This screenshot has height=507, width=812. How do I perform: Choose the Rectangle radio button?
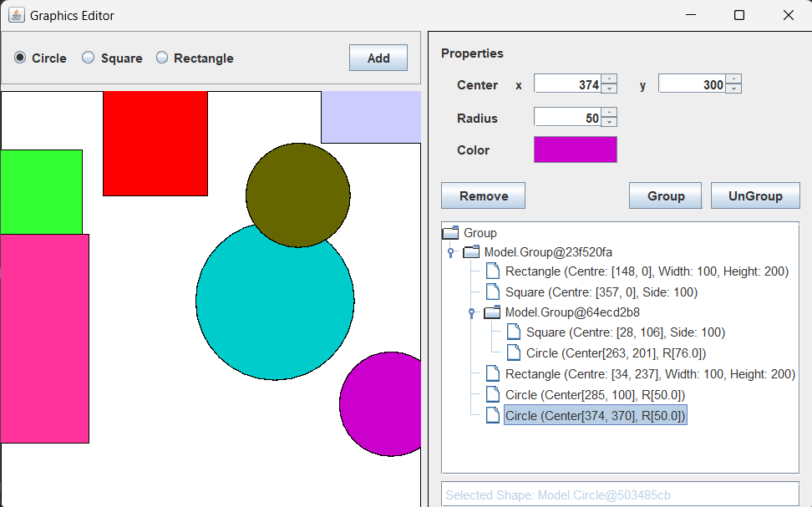[162, 58]
